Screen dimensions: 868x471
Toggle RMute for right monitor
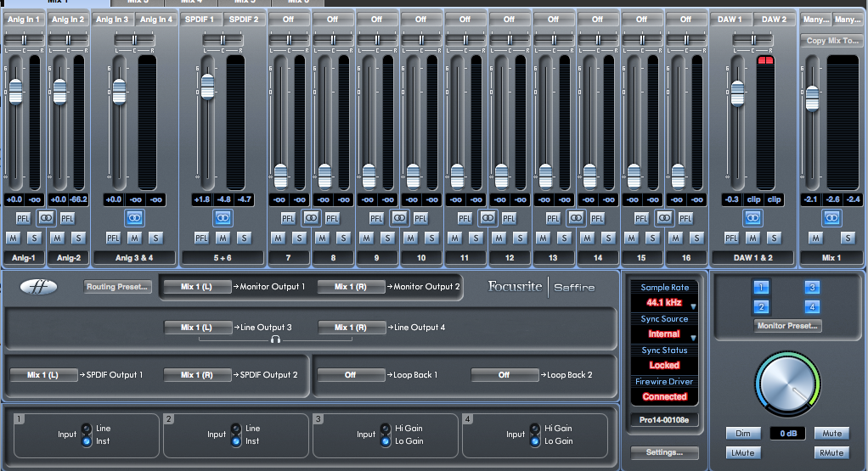coord(831,453)
